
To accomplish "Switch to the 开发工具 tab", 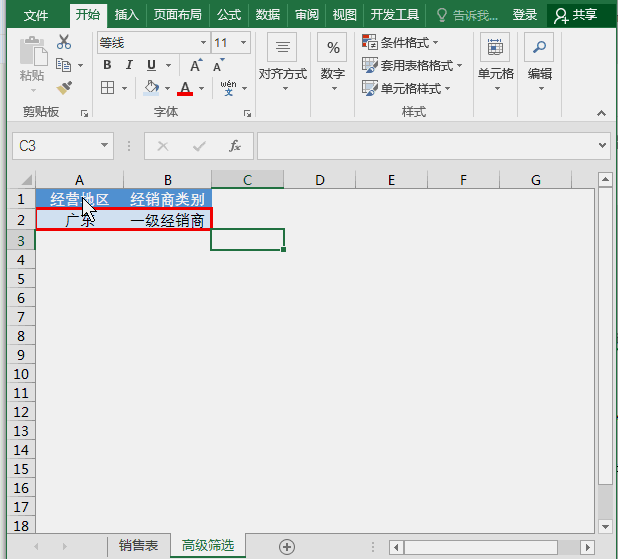I will (x=395, y=15).
